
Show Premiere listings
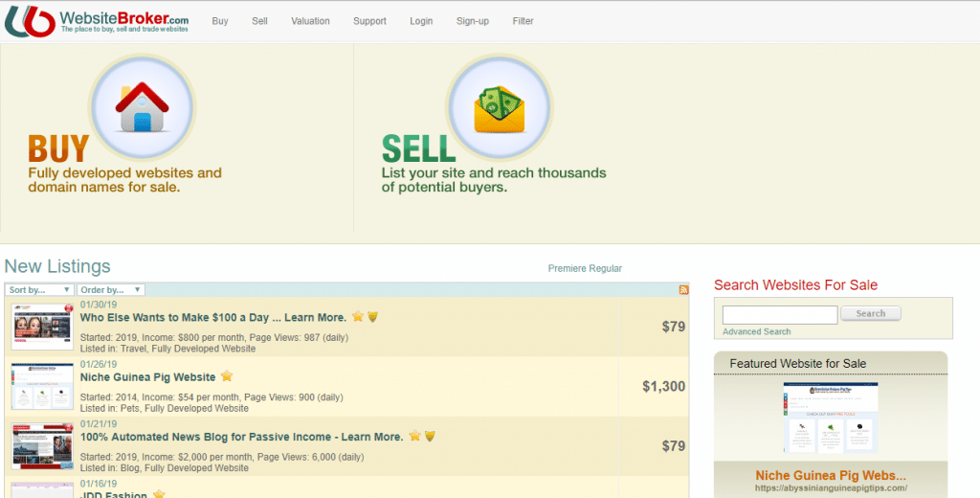[x=567, y=268]
